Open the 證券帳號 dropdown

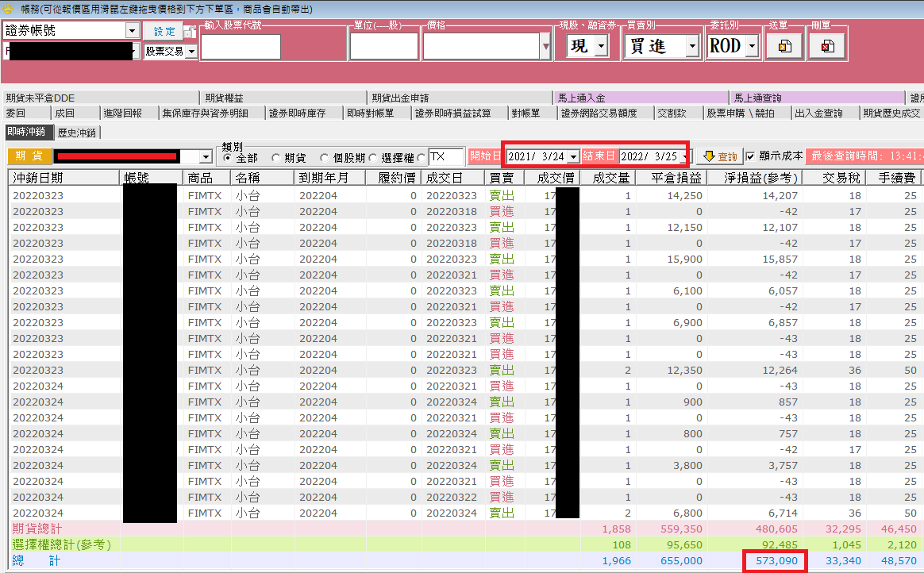point(132,31)
